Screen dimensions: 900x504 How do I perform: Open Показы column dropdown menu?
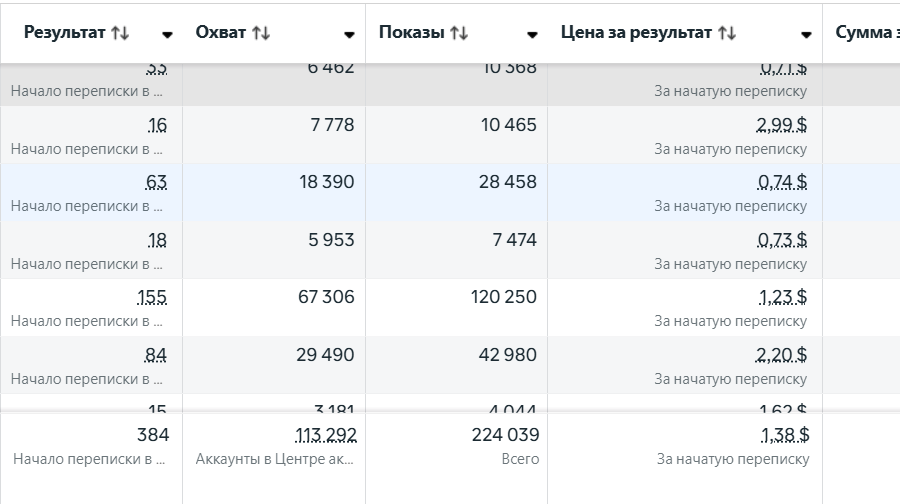click(x=532, y=34)
